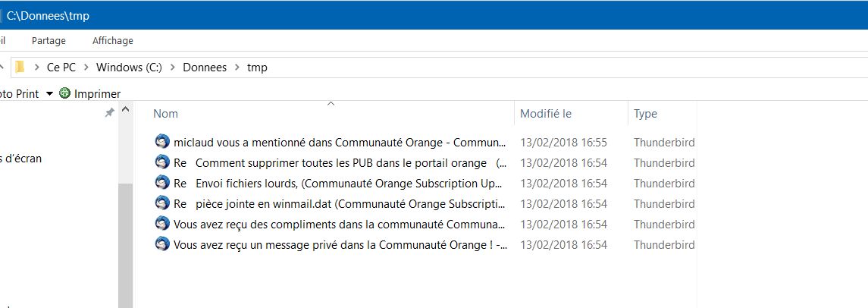
Task: Switch to the Affichage ribbon tab
Action: pyautogui.click(x=112, y=41)
